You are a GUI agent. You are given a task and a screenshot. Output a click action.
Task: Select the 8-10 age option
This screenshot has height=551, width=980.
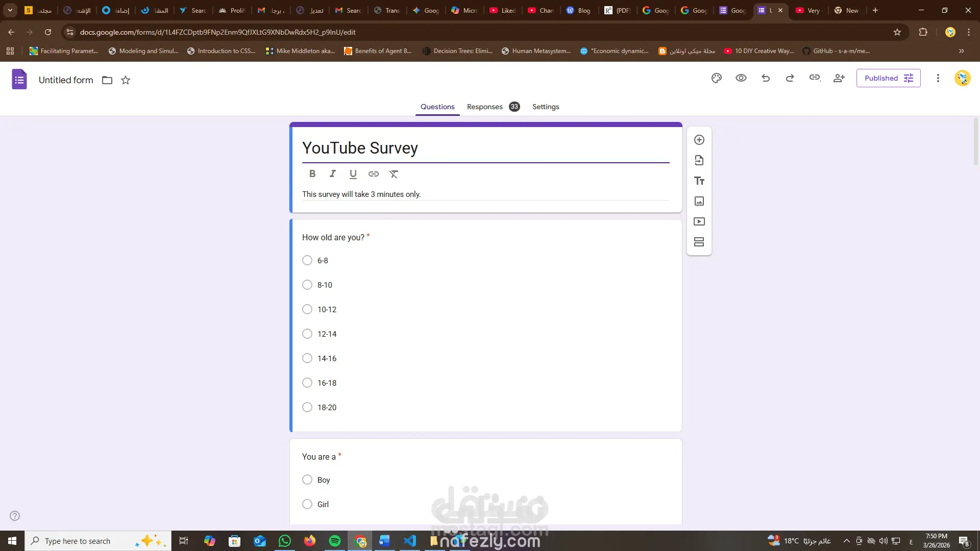307,285
